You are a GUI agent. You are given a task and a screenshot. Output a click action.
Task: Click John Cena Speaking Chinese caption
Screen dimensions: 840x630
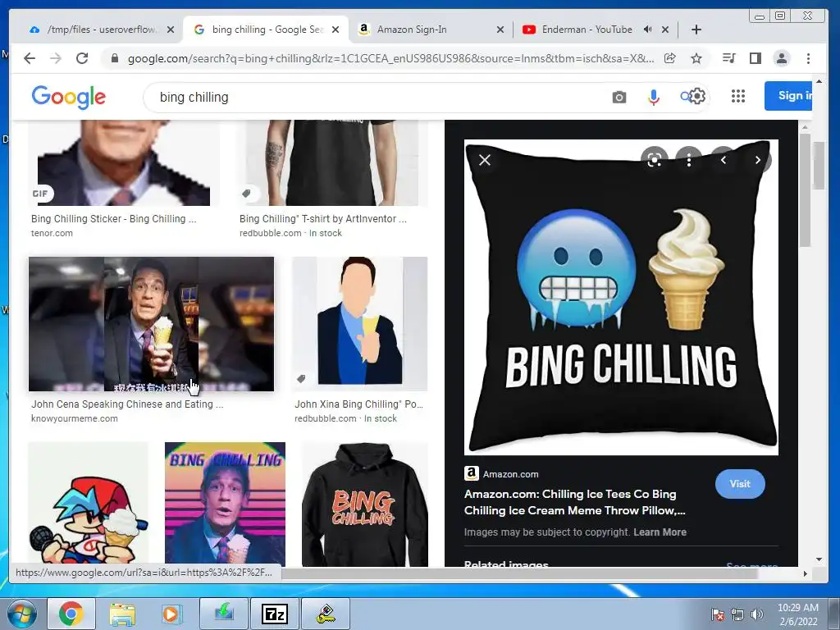click(127, 404)
